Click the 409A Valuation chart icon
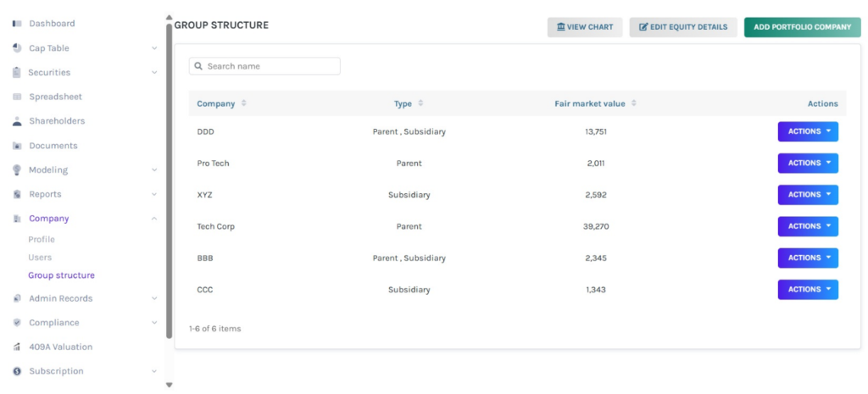 [x=17, y=347]
